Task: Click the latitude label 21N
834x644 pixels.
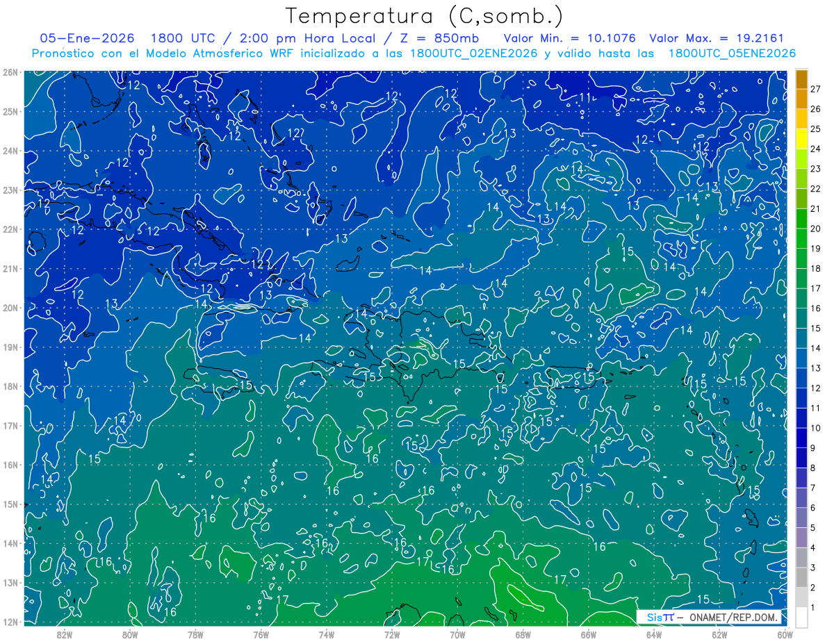Action: coord(10,269)
